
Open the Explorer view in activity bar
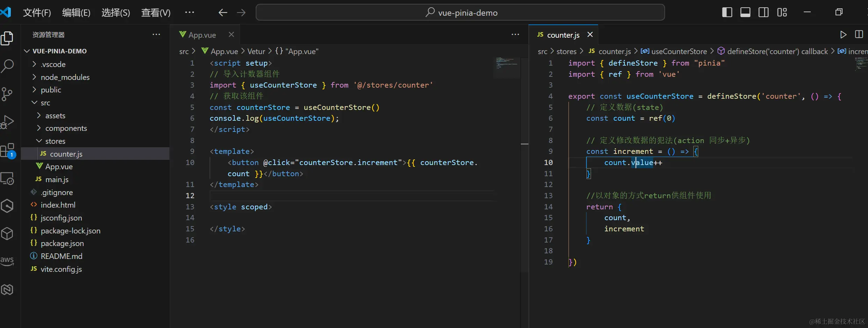pyautogui.click(x=7, y=38)
